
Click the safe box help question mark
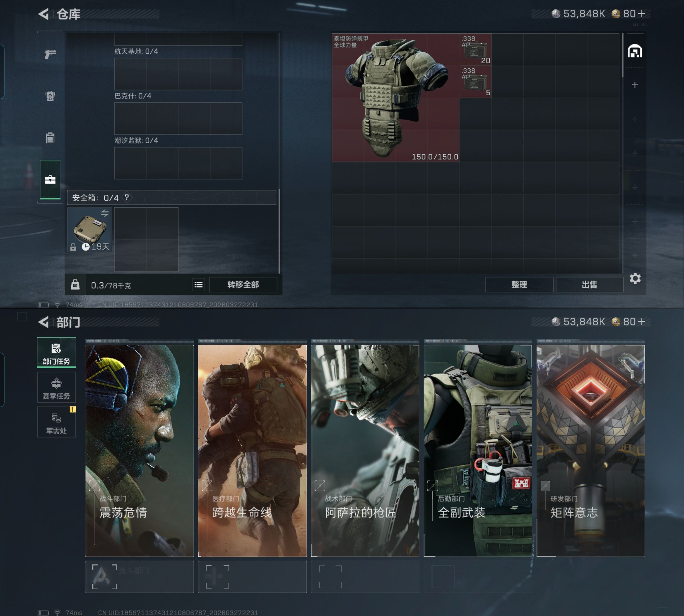point(127,197)
